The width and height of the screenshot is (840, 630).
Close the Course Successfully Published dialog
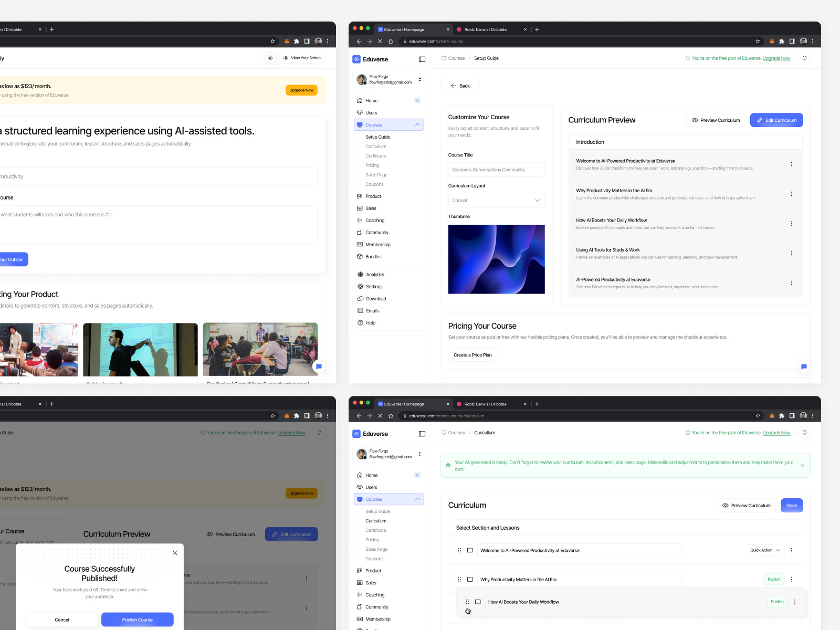pos(175,553)
